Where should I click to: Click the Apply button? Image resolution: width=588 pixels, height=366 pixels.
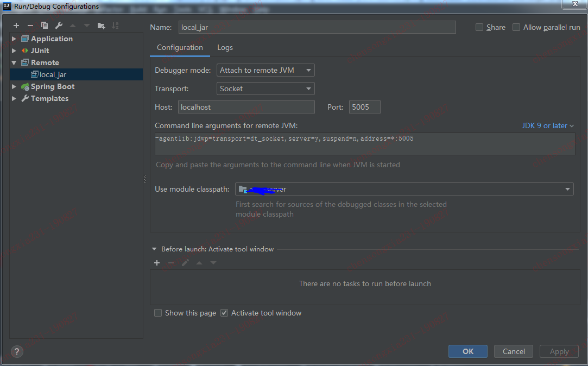pyautogui.click(x=559, y=351)
